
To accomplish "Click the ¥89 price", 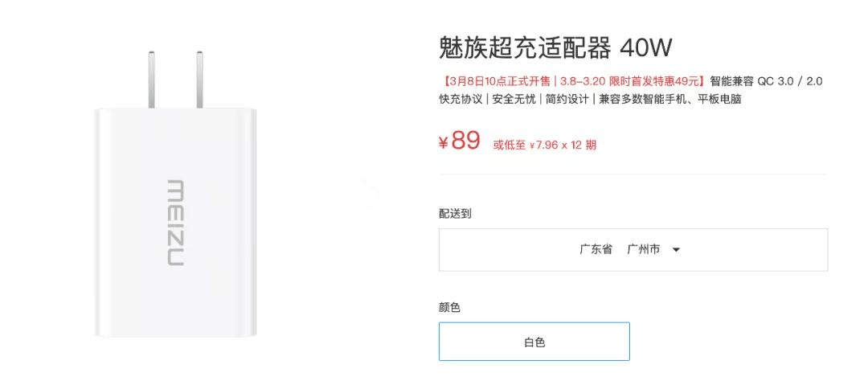I will click(460, 141).
